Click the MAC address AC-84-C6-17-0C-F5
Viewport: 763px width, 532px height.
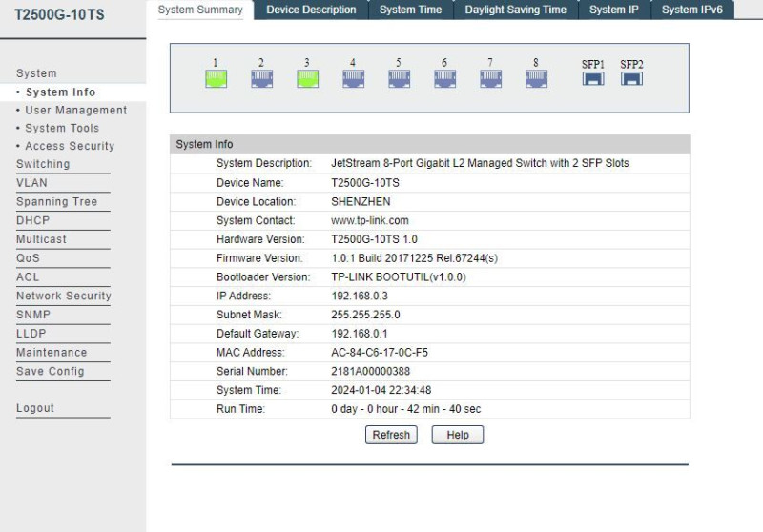(x=380, y=353)
